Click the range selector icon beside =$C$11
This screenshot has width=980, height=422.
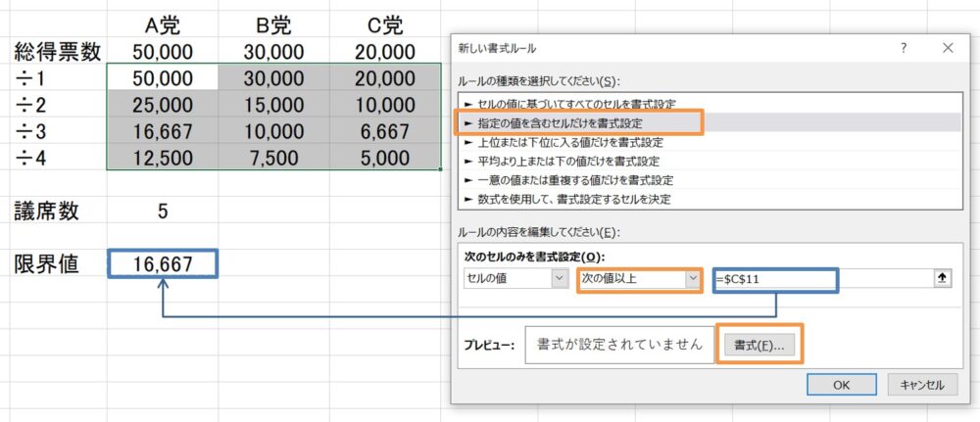(x=941, y=279)
